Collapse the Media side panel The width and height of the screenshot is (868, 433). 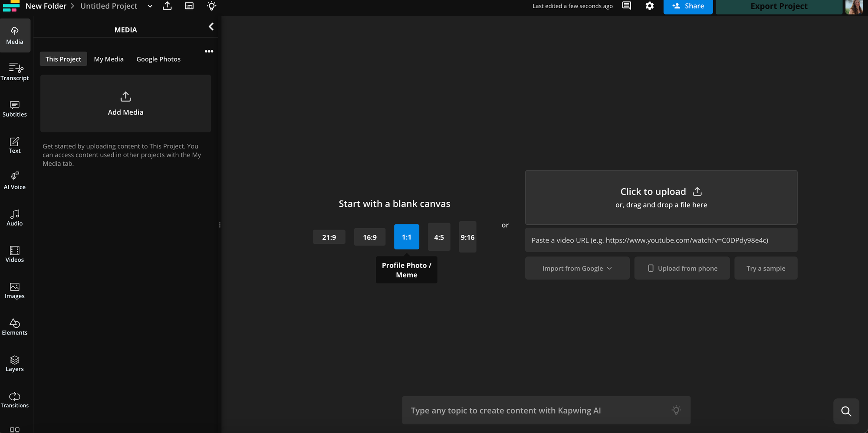click(211, 26)
